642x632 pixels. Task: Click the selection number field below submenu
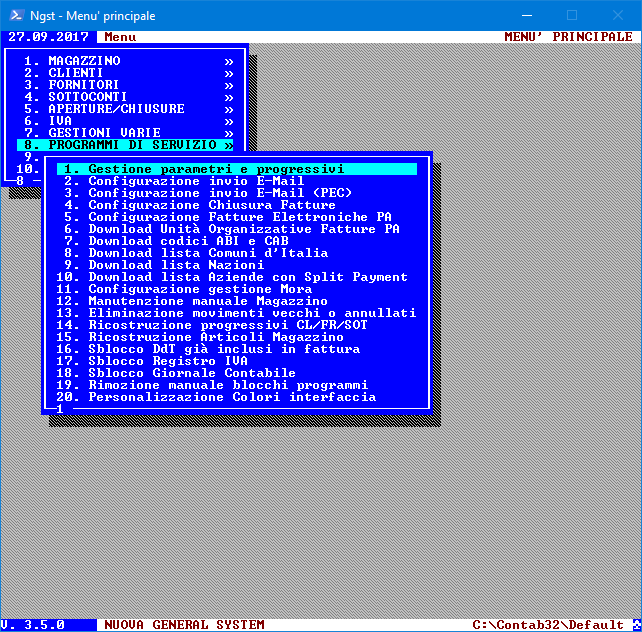(x=61, y=409)
